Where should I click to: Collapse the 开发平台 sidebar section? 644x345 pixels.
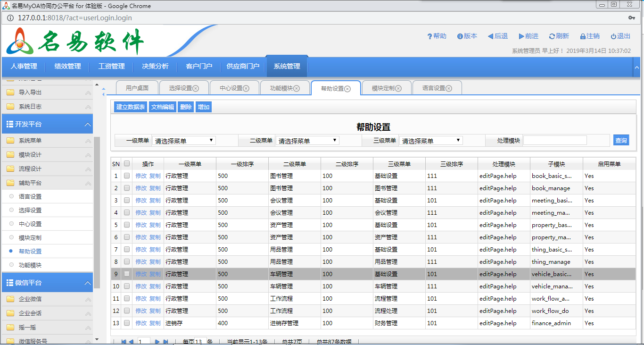click(x=87, y=125)
